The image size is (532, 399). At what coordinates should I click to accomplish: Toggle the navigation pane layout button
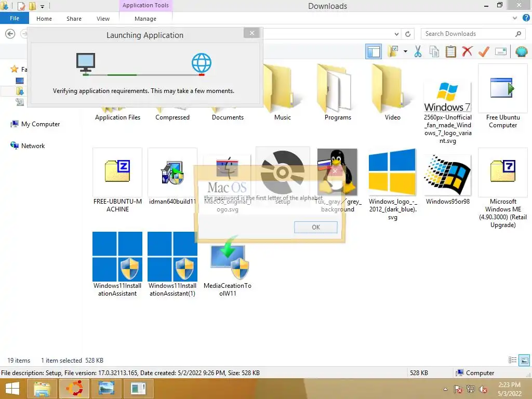pos(373,51)
